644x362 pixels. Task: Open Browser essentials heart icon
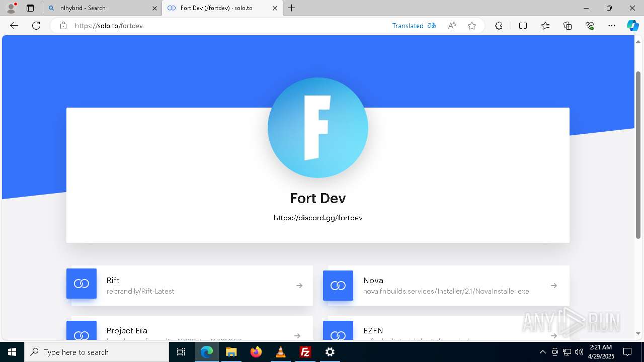(x=590, y=26)
